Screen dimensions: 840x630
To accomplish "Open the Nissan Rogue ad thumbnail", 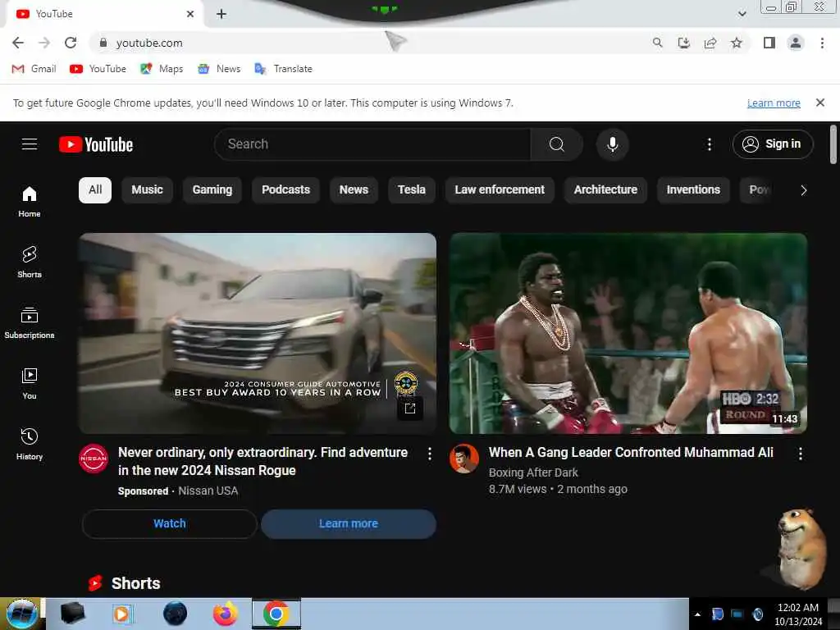I will coord(258,333).
